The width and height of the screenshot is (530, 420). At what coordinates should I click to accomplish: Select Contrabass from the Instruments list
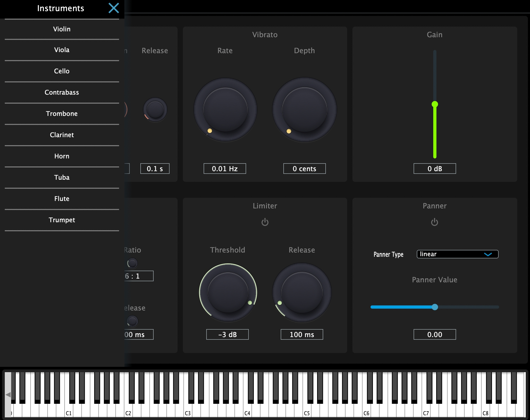coord(62,93)
